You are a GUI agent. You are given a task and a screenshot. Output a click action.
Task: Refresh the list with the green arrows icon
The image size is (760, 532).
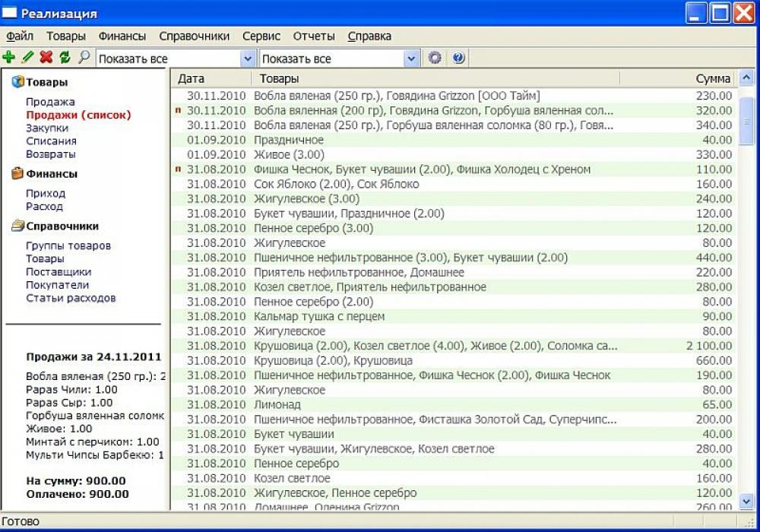pyautogui.click(x=65, y=57)
